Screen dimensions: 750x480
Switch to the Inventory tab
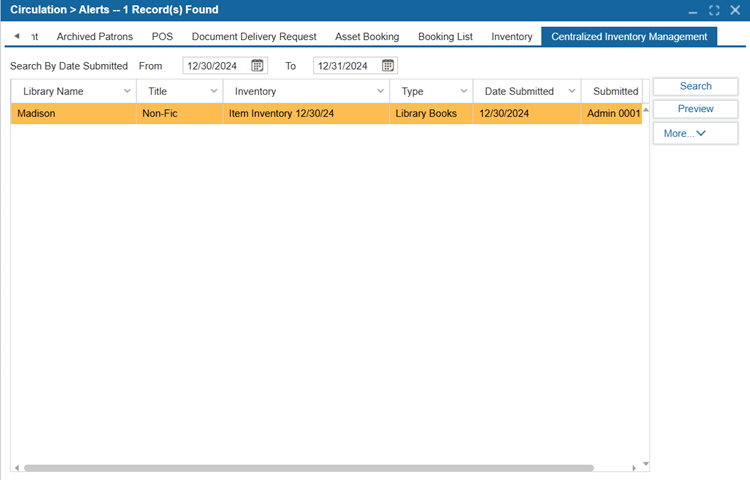tap(511, 36)
